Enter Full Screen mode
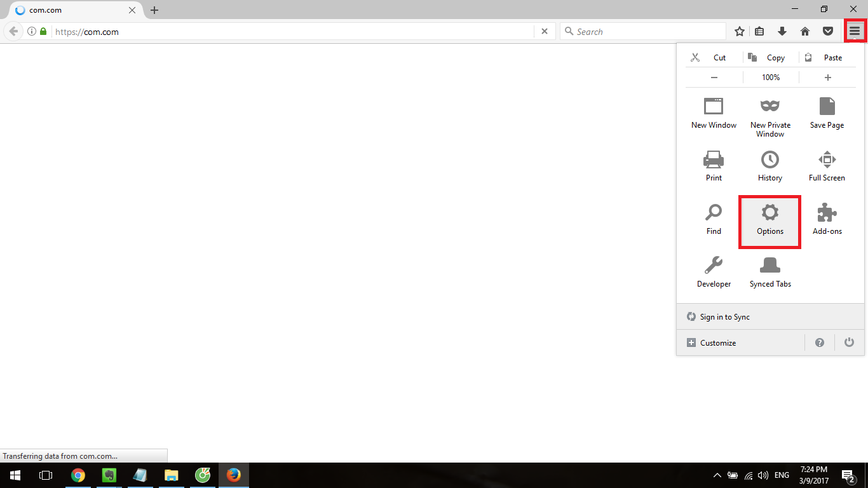 pos(827,166)
